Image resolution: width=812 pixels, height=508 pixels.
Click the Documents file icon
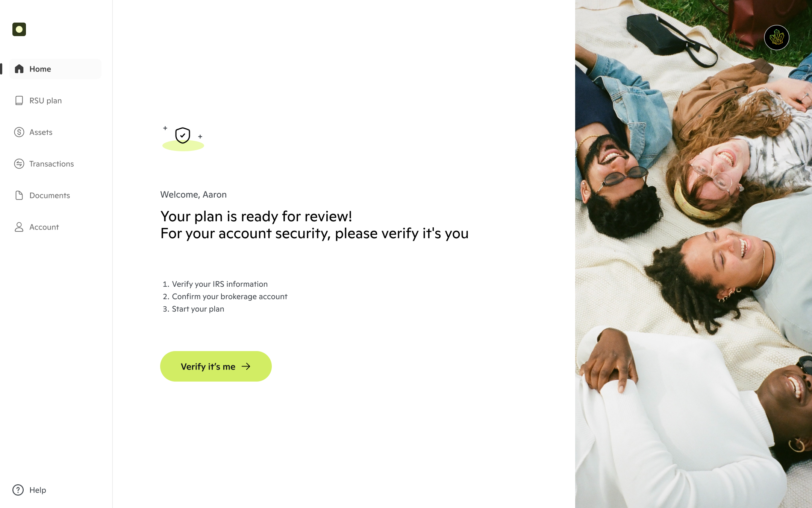19,195
